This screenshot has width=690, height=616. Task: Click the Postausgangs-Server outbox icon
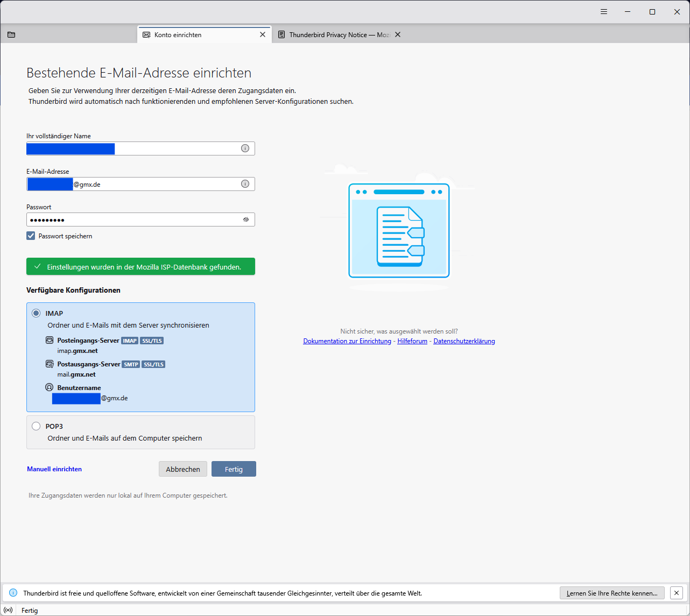point(50,364)
